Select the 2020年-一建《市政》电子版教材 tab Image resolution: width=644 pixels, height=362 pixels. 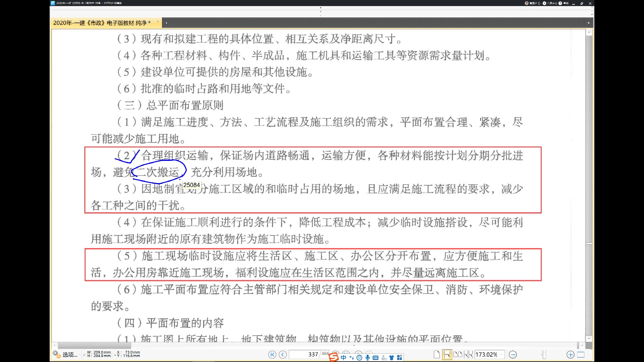pyautogui.click(x=101, y=23)
